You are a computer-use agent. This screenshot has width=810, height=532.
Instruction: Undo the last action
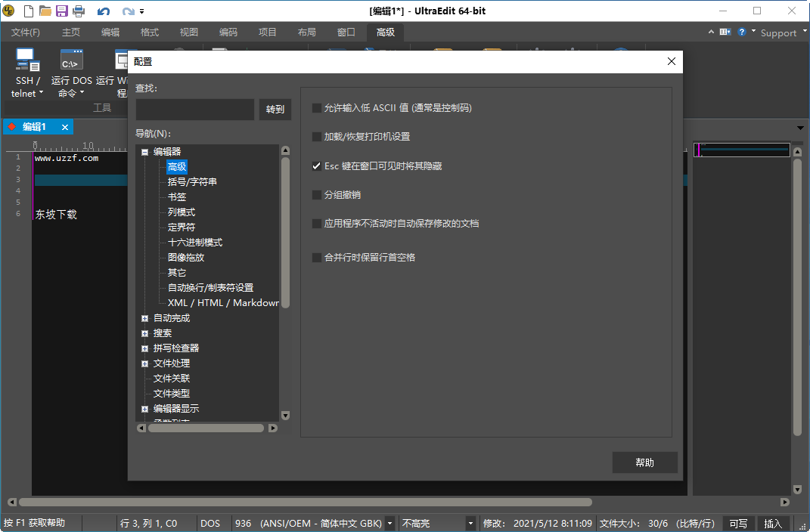pyautogui.click(x=104, y=11)
